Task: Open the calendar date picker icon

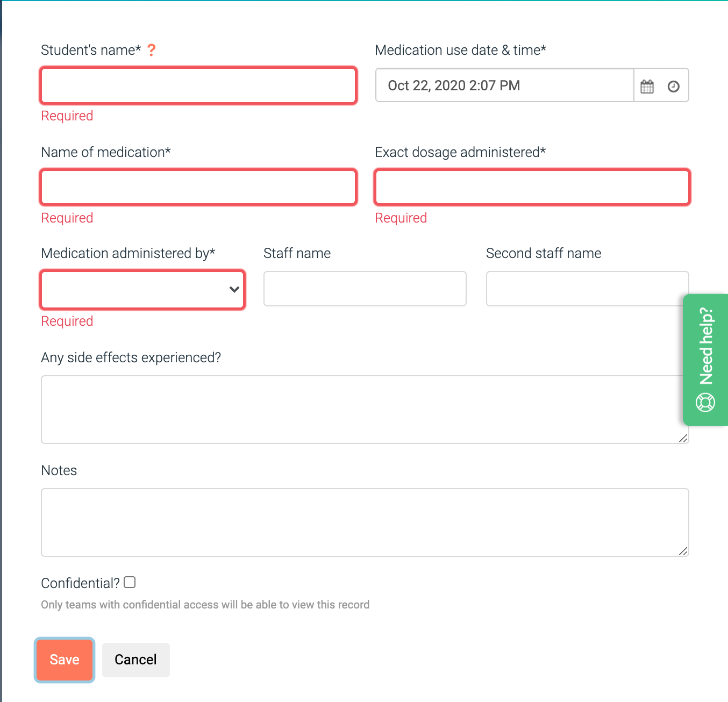Action: click(647, 85)
